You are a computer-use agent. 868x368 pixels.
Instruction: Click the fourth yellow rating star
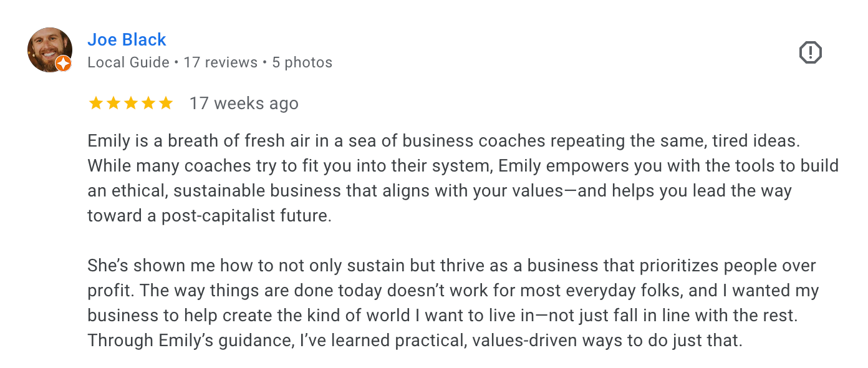coord(148,103)
